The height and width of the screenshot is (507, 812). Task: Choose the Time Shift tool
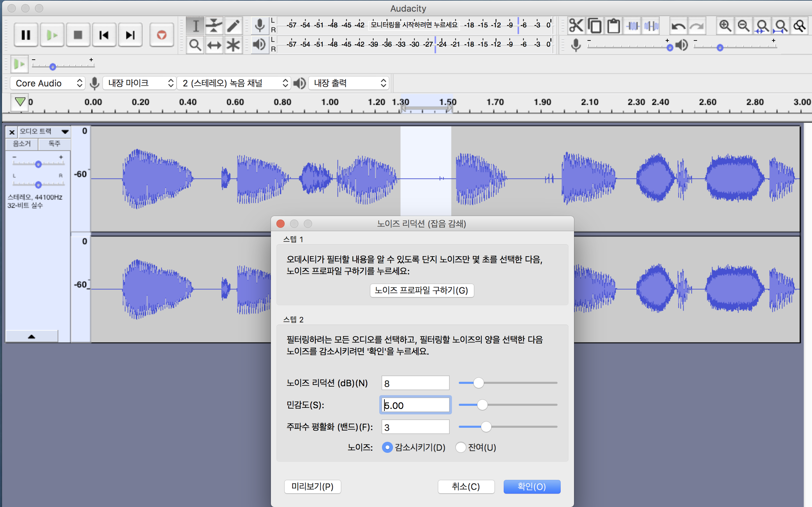[x=214, y=45]
